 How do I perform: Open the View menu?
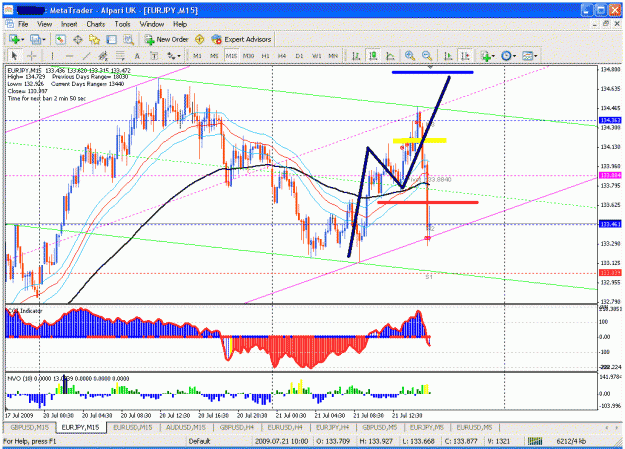[45, 24]
